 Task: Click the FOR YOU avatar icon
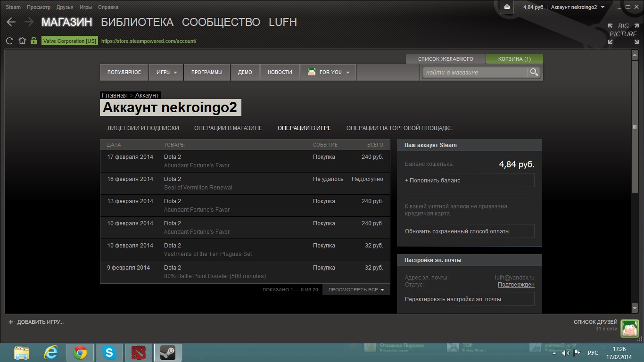click(x=312, y=72)
